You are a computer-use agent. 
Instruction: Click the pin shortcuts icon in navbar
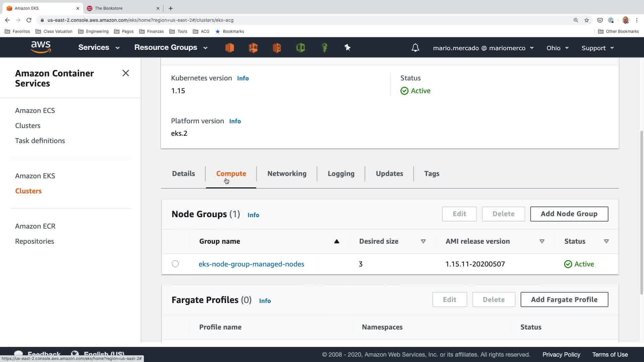[x=347, y=48]
